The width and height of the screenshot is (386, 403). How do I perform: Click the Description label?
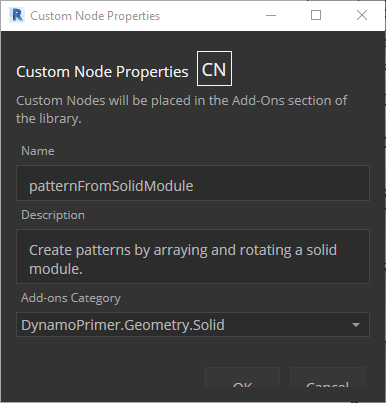pos(53,215)
